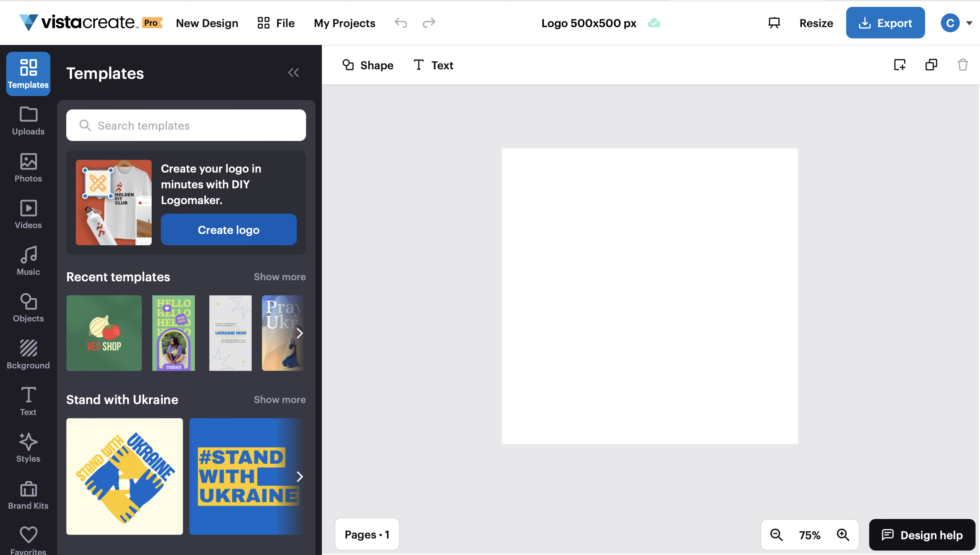The image size is (980, 555).
Task: Open the Music panel
Action: pyautogui.click(x=28, y=261)
